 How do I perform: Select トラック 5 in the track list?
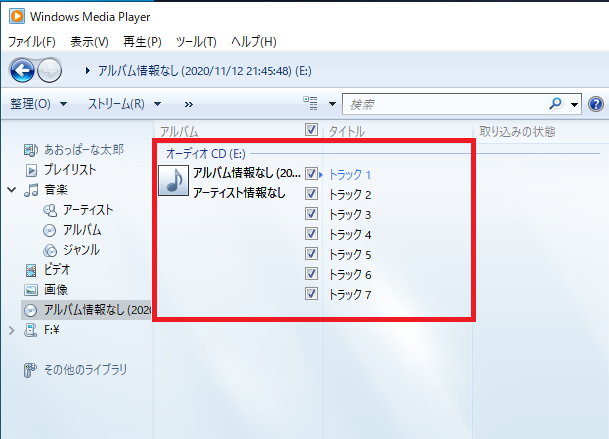350,254
